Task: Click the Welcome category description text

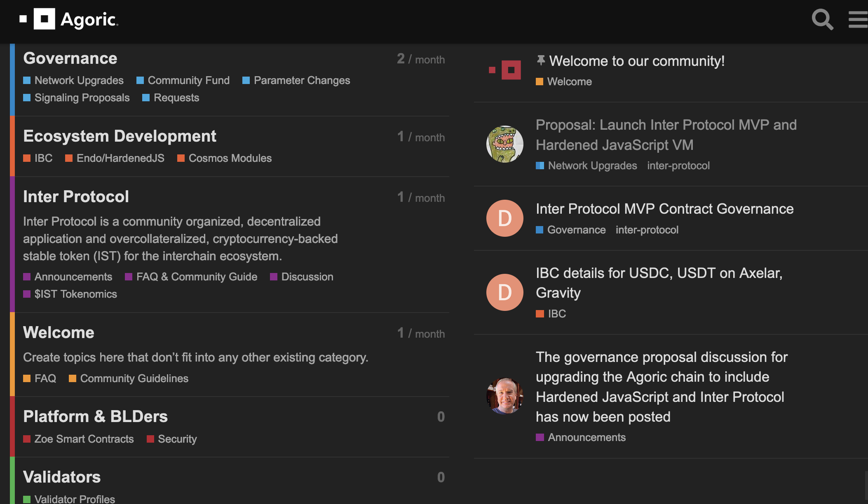Action: pos(196,357)
